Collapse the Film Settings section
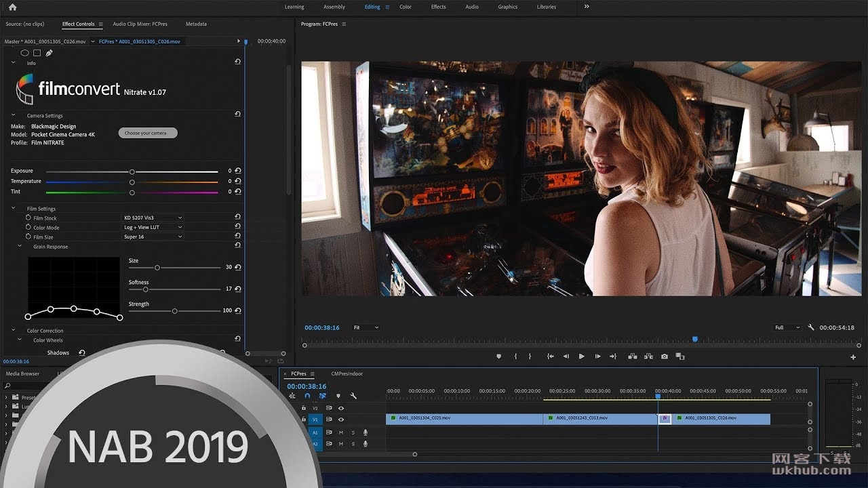868x488 pixels. pyautogui.click(x=13, y=208)
